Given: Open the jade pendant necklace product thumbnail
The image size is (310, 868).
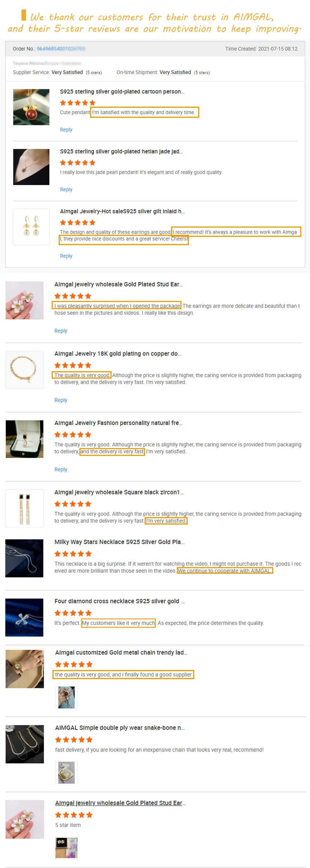Looking at the screenshot, I should 31,167.
